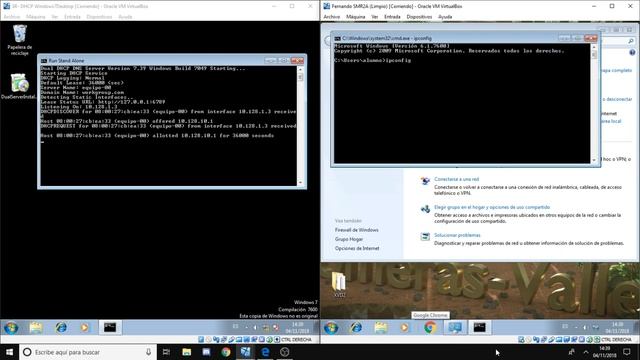
Task: Click Conectarse a una red link
Action: tap(456, 179)
